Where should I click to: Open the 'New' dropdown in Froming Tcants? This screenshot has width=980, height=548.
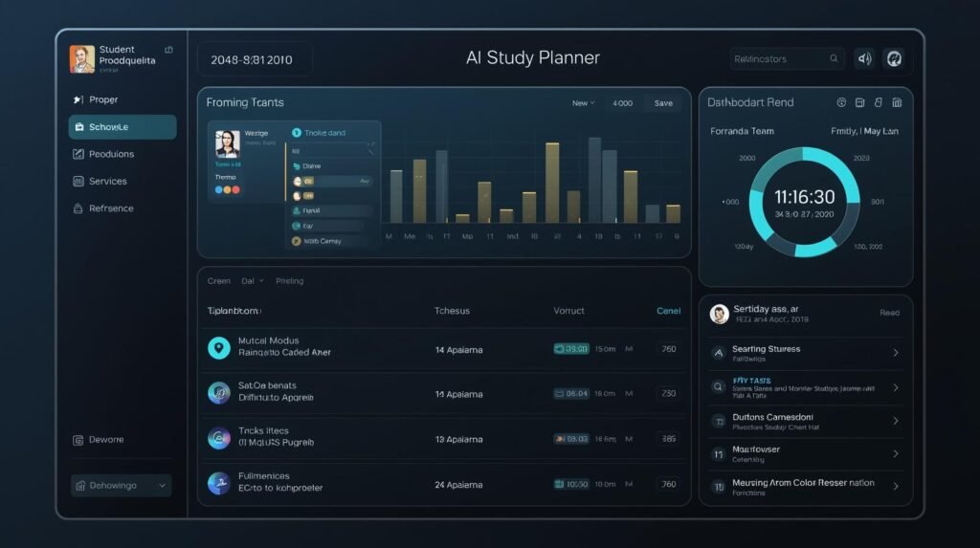[x=583, y=102]
